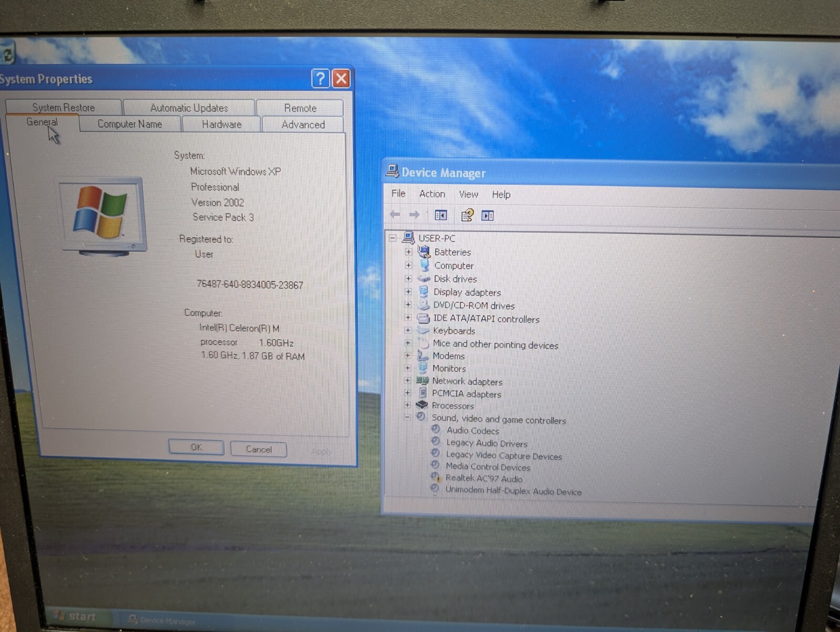The image size is (840, 632).
Task: Select the Sound, video and game controllers icon
Action: pos(421,417)
